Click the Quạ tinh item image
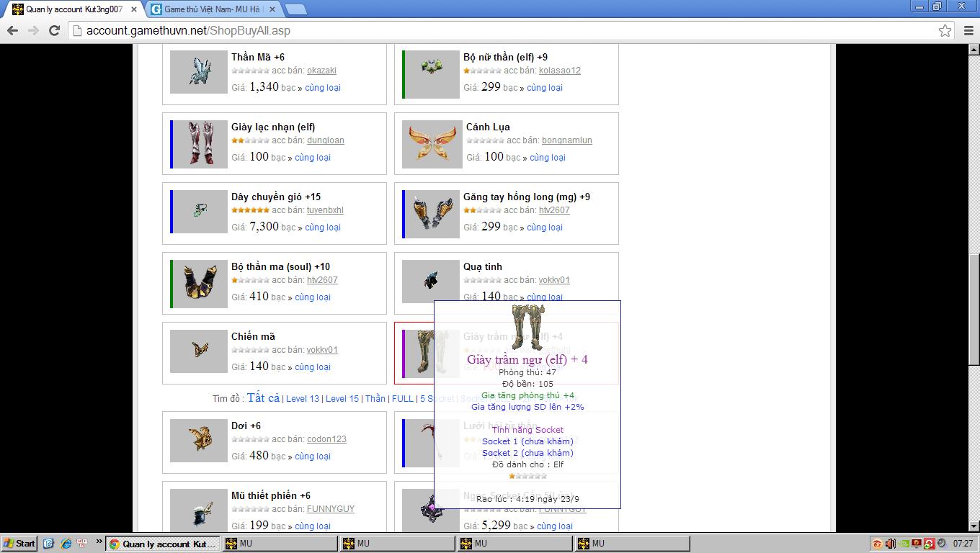This screenshot has height=553, width=980. [x=431, y=281]
